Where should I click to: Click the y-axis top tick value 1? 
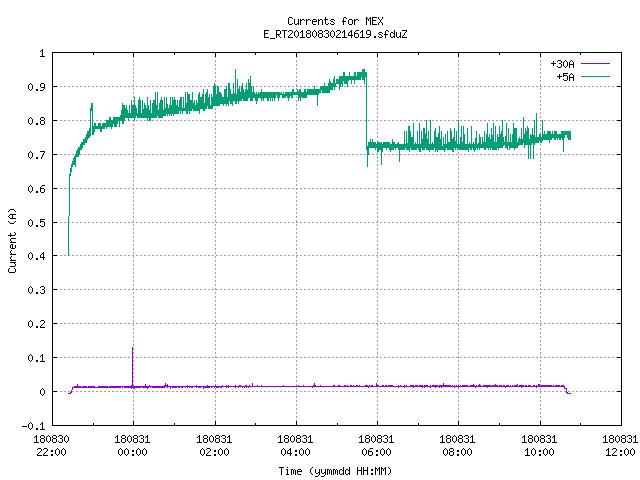tap(42, 53)
